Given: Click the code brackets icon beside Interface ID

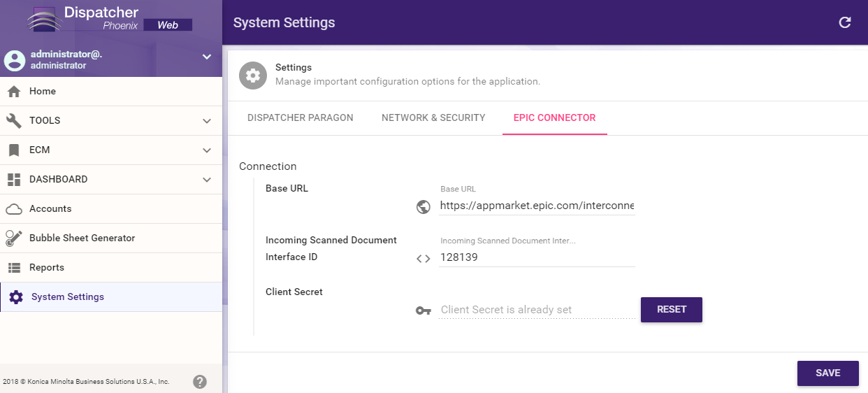Looking at the screenshot, I should pyautogui.click(x=424, y=258).
